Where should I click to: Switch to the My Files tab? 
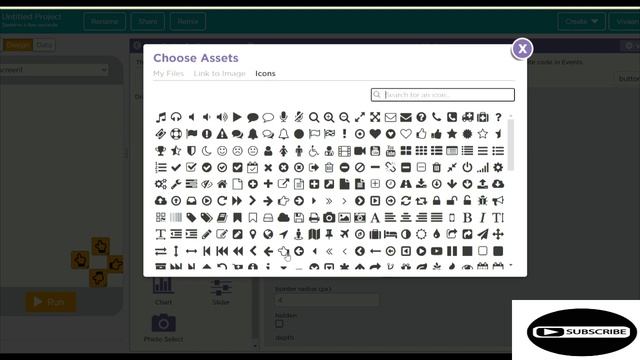click(x=168, y=73)
